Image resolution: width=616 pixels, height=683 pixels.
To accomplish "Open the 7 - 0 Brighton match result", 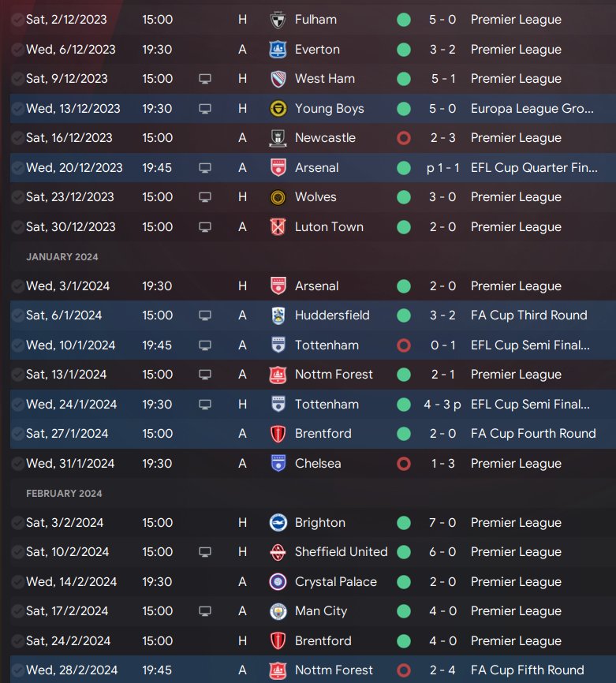I will click(x=442, y=523).
